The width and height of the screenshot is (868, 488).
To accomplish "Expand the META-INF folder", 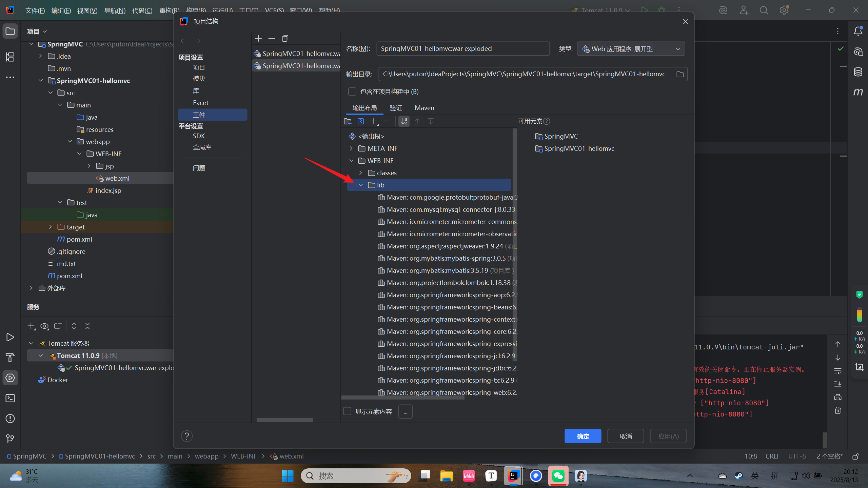I will pyautogui.click(x=351, y=148).
